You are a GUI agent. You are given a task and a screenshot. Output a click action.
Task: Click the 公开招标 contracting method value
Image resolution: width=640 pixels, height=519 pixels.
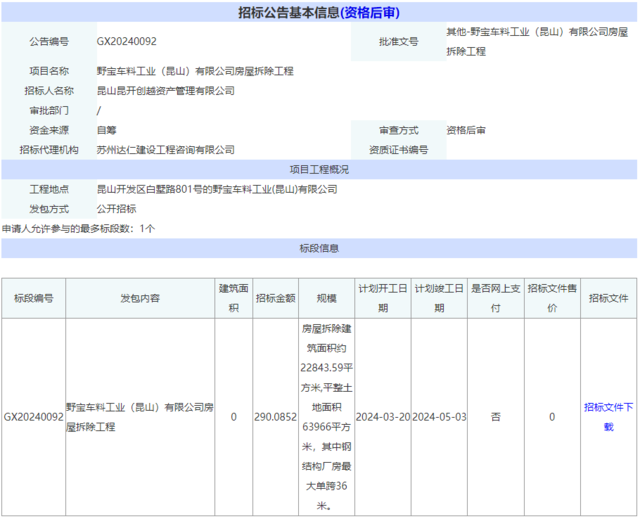(x=116, y=209)
